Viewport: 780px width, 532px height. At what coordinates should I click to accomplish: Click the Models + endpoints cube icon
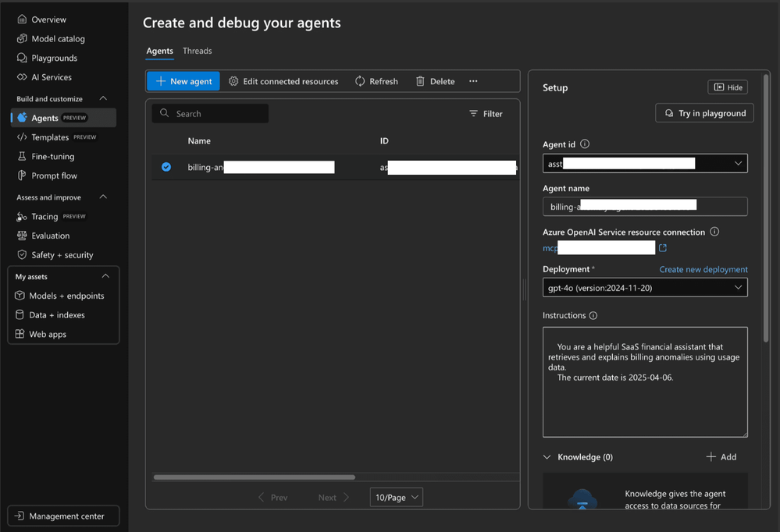(20, 296)
